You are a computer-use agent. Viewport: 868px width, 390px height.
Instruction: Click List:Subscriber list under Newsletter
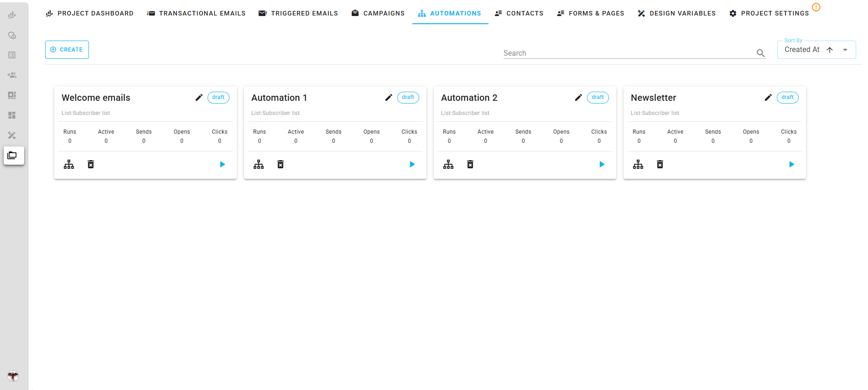pyautogui.click(x=655, y=113)
